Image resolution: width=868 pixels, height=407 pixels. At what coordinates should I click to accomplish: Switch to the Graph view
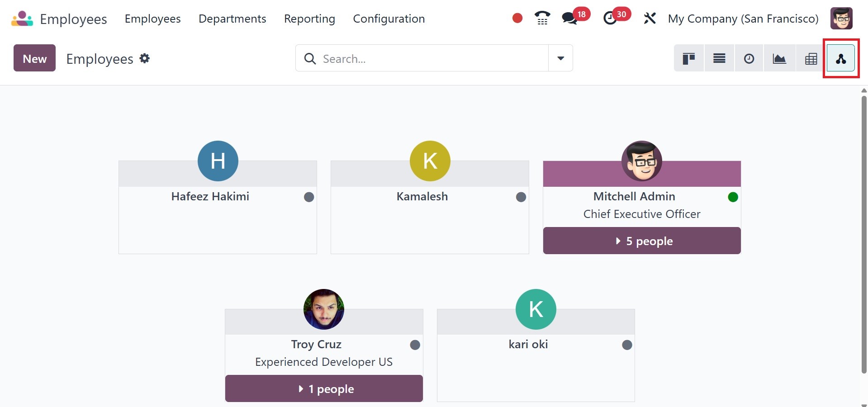[779, 58]
